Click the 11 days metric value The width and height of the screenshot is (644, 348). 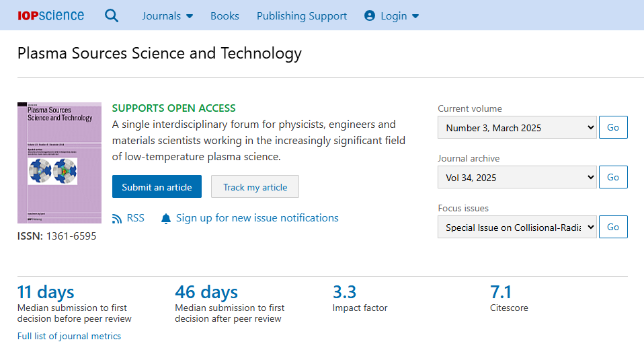(46, 292)
